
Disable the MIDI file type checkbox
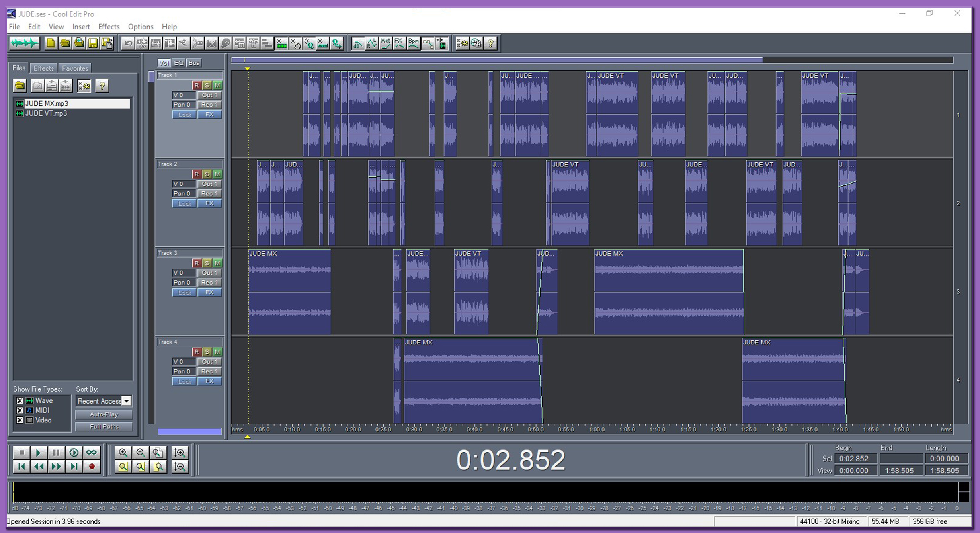click(x=20, y=410)
